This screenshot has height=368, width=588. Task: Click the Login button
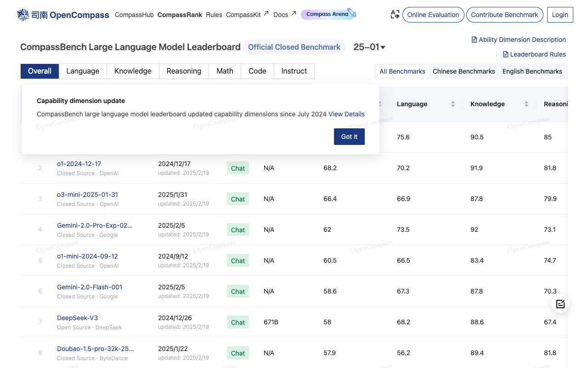pos(560,15)
